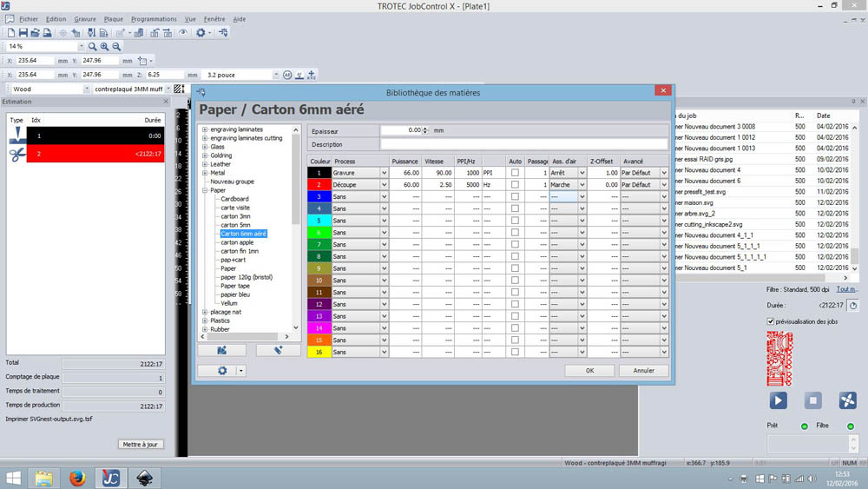Image resolution: width=868 pixels, height=489 pixels.
Task: Click the zoom out magnifier icon
Action: pyautogui.click(x=116, y=47)
